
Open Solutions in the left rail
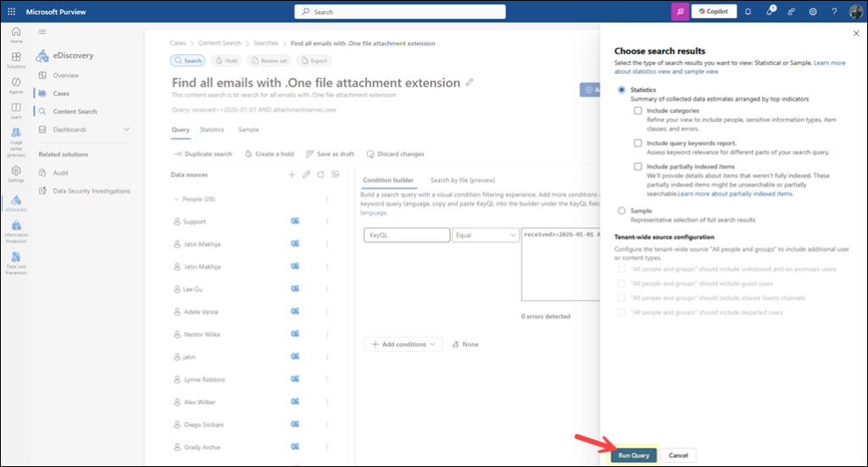[16, 60]
